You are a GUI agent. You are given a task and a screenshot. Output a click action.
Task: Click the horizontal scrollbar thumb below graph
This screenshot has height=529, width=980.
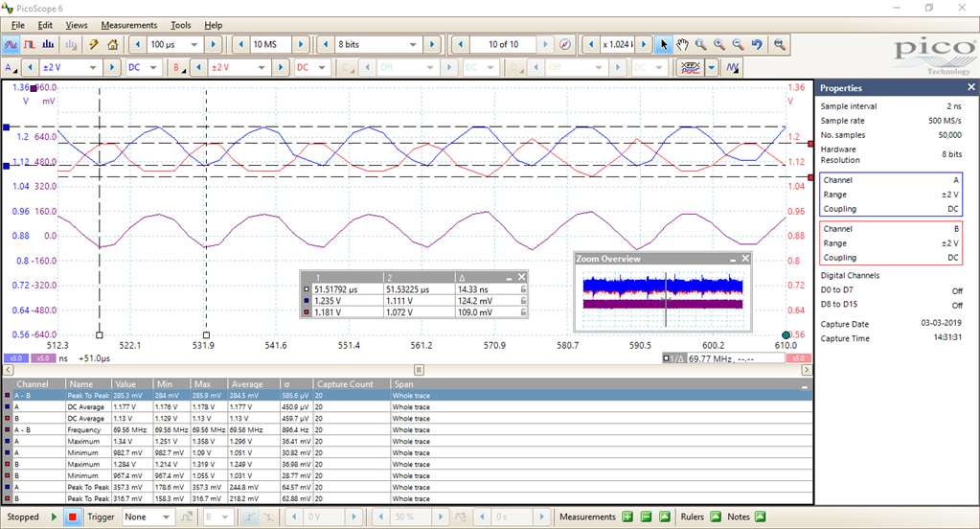coord(418,369)
